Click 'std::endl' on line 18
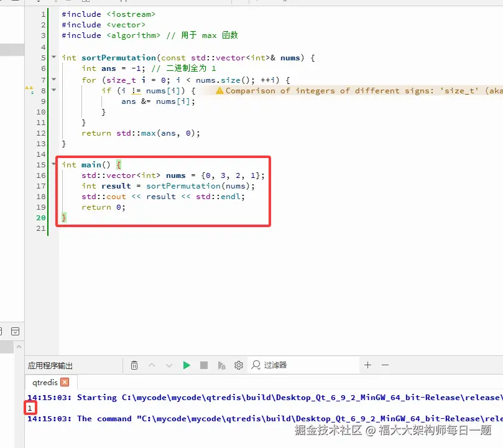The image size is (503, 448). [218, 197]
